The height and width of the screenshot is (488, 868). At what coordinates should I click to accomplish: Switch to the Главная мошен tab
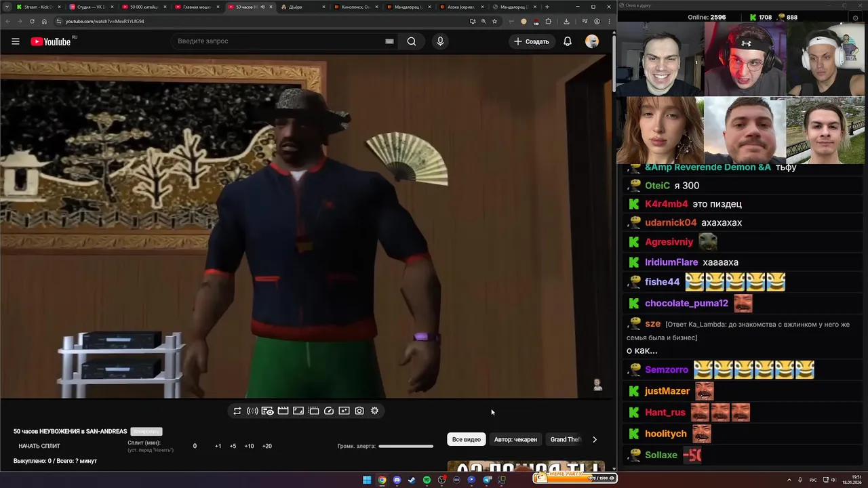(197, 7)
